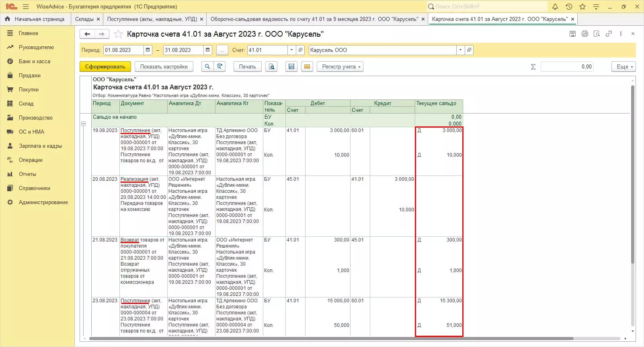Viewport: 644px width, 347px height.
Task: Collapse the report rows group toggle
Action: 84,124
